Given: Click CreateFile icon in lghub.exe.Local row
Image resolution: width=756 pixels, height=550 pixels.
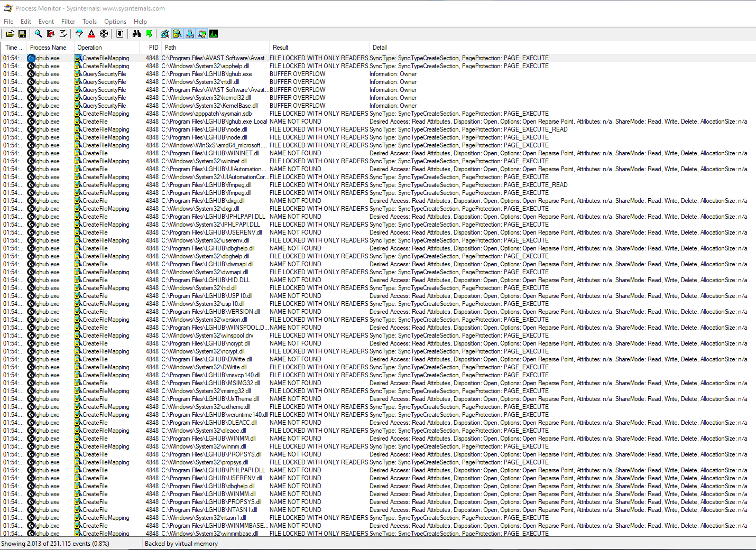Looking at the screenshot, I should pos(78,122).
